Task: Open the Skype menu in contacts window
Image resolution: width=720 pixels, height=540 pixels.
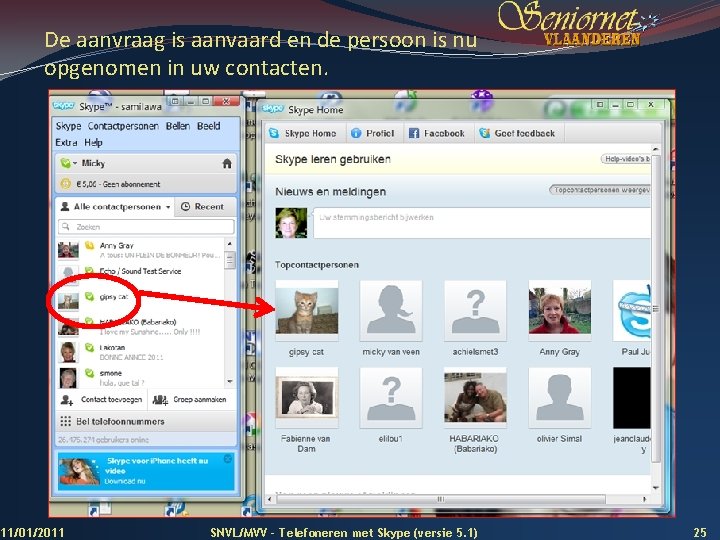Action: 68,126
